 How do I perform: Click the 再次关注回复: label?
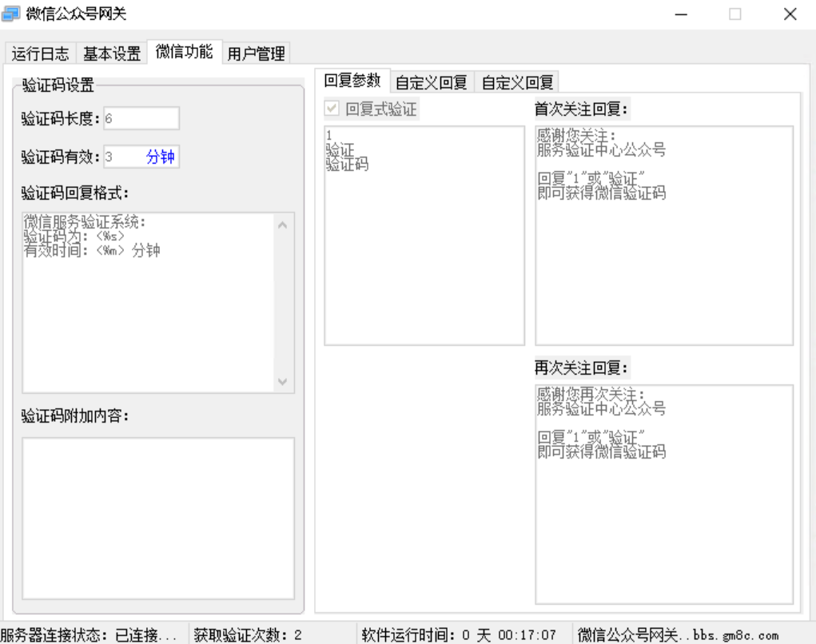(x=581, y=368)
